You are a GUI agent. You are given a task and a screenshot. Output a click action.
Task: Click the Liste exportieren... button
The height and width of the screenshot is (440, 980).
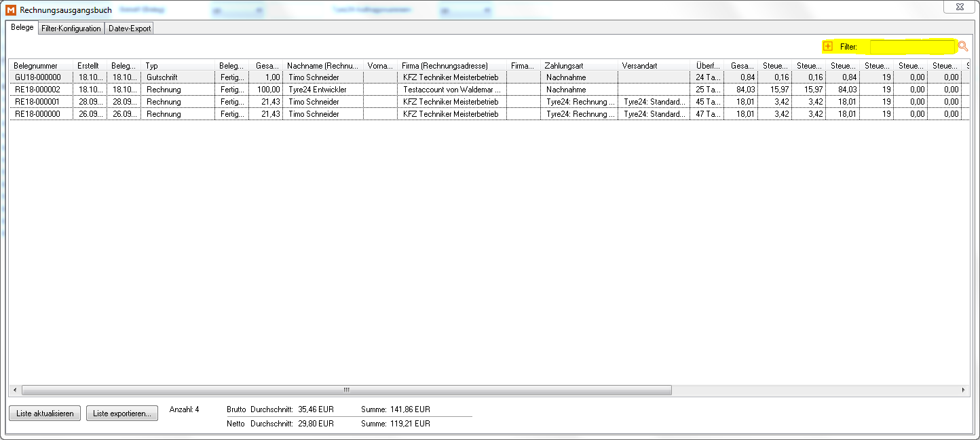click(122, 414)
